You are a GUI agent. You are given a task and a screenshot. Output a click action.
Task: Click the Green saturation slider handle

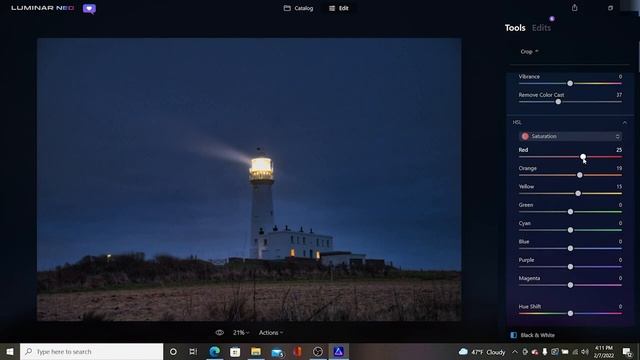570,212
